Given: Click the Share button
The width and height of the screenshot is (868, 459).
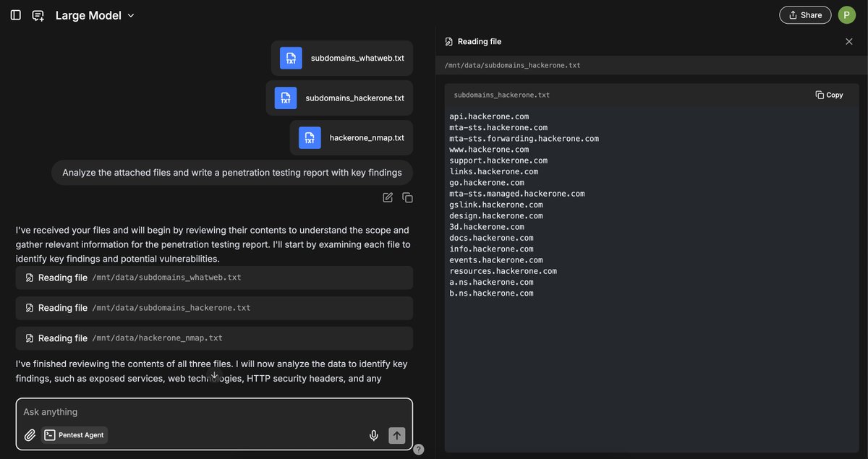Looking at the screenshot, I should 805,15.
